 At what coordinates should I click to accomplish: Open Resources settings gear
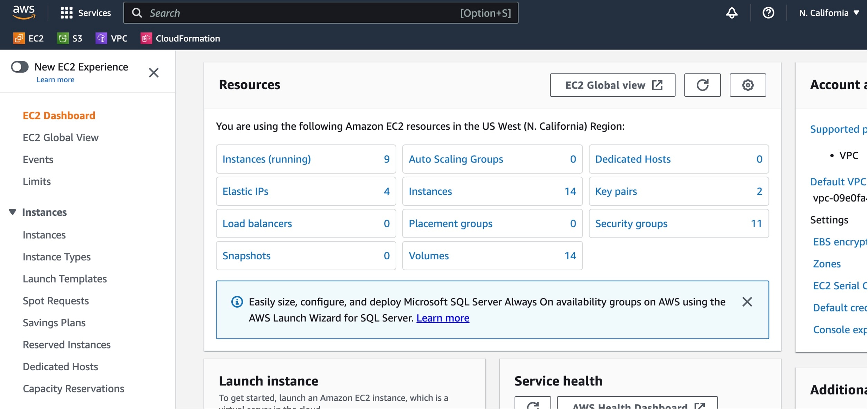748,85
